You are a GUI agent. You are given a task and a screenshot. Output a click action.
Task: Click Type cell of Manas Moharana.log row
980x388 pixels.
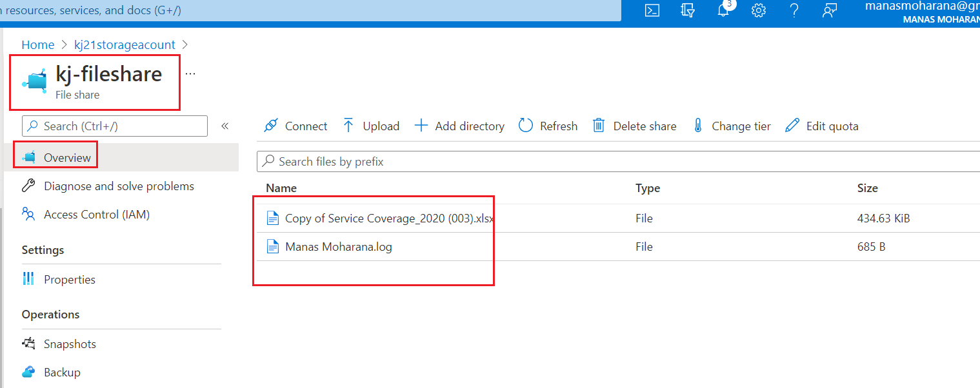point(644,247)
